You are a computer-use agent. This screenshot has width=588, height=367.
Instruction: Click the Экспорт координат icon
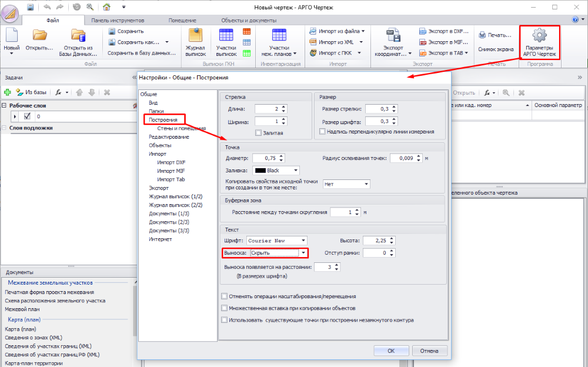coord(393,35)
